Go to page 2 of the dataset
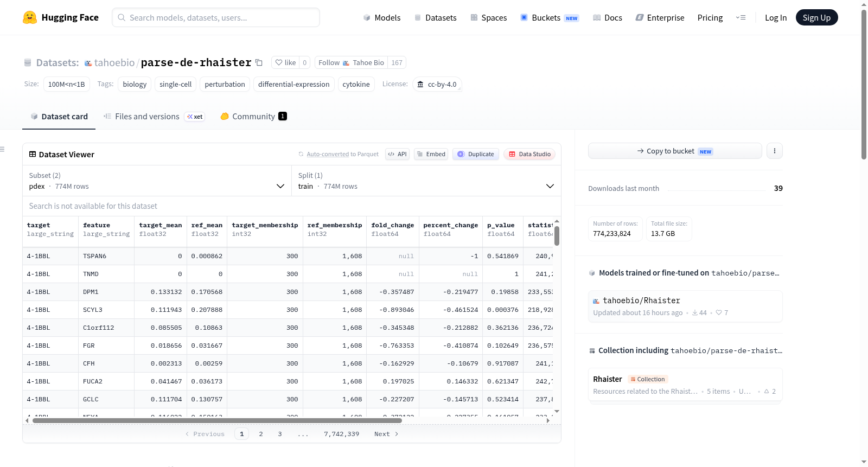 coord(261,434)
